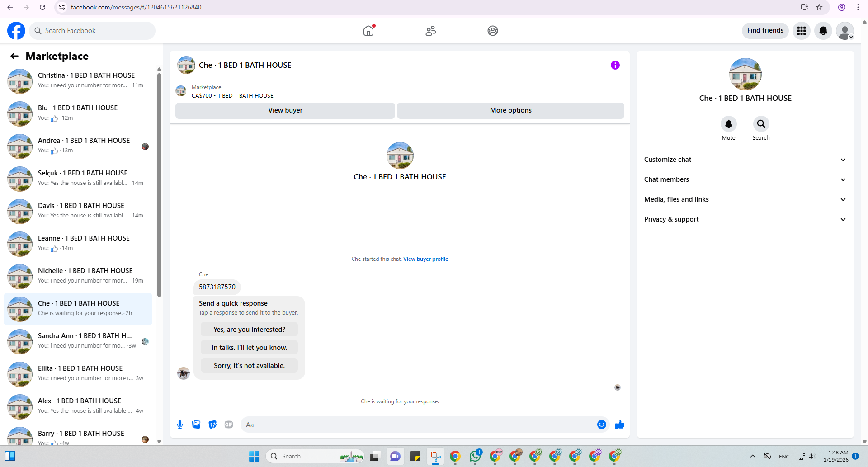Screen dimensions: 868x467
Task: Click View buyer button
Action: tap(285, 110)
